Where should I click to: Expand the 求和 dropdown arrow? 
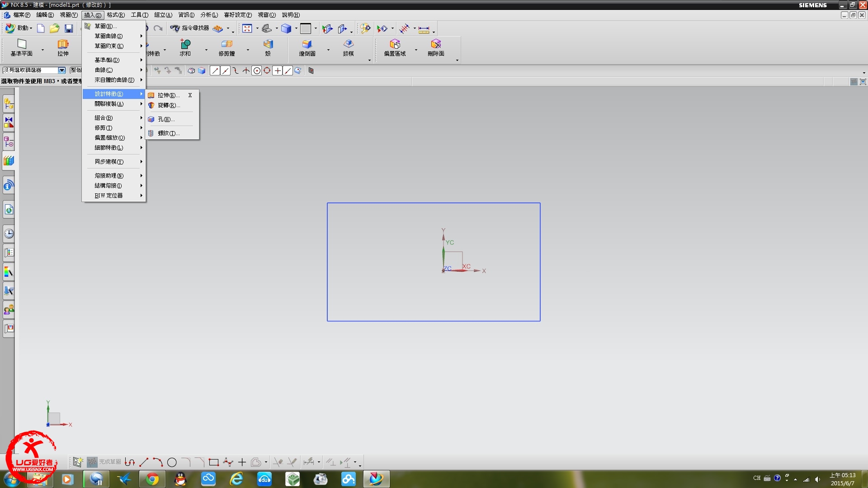tap(206, 50)
